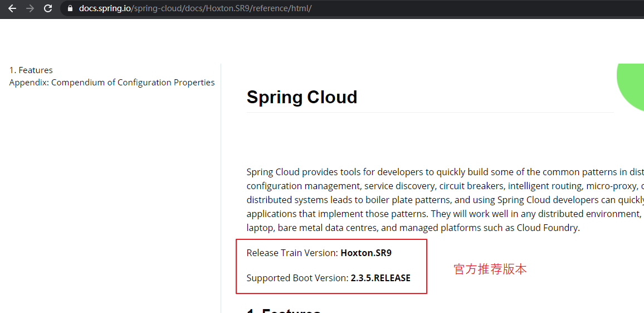The width and height of the screenshot is (644, 313).
Task: Select the '2.3.5.RELEASE' boot version text
Action: 380,278
